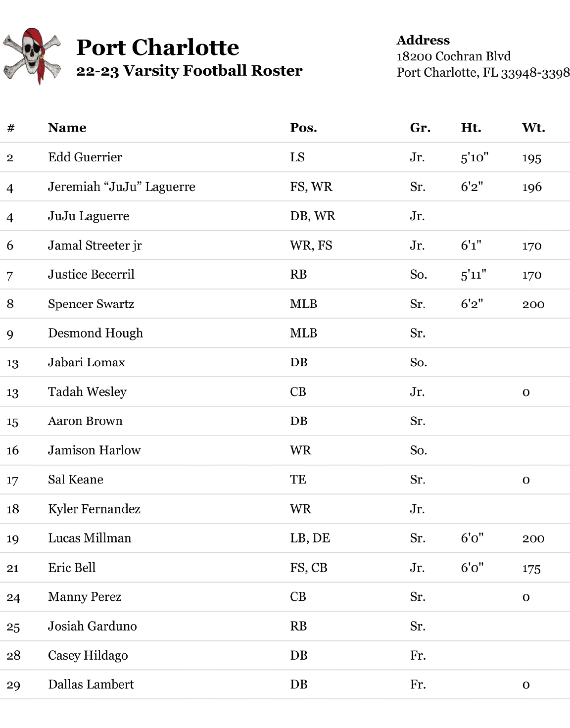Screen dimensions: 570x728
Task: Click the pirate skull logo
Action: pos(32,56)
